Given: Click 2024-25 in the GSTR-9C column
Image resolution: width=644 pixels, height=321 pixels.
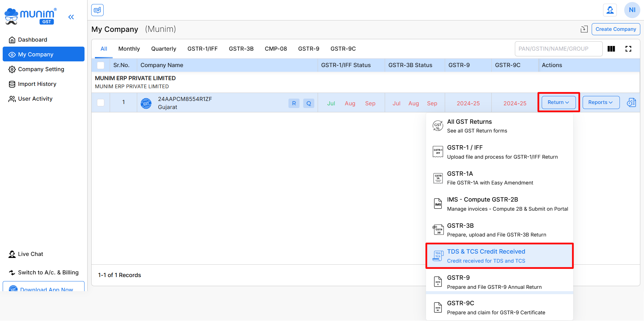Looking at the screenshot, I should (x=515, y=103).
